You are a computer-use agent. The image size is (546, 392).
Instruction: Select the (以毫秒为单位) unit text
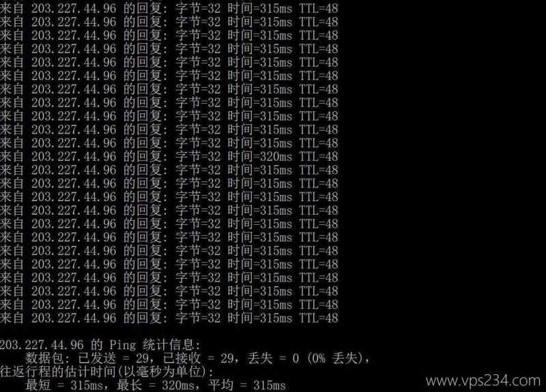[162, 372]
